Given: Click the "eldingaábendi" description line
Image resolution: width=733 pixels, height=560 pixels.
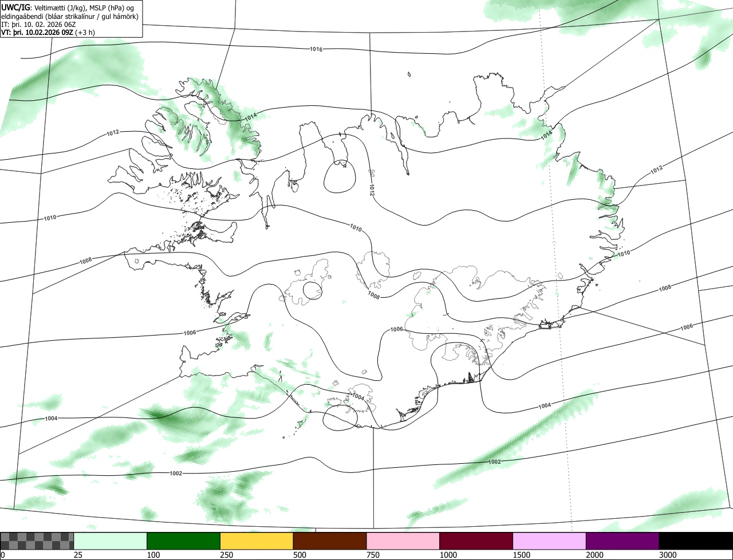Looking at the screenshot, I should click(70, 16).
